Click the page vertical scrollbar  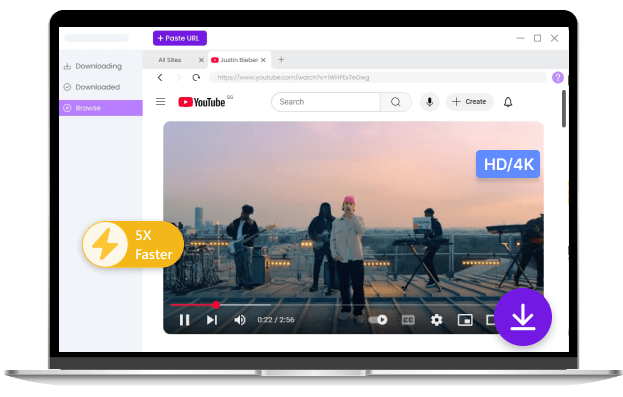click(564, 108)
